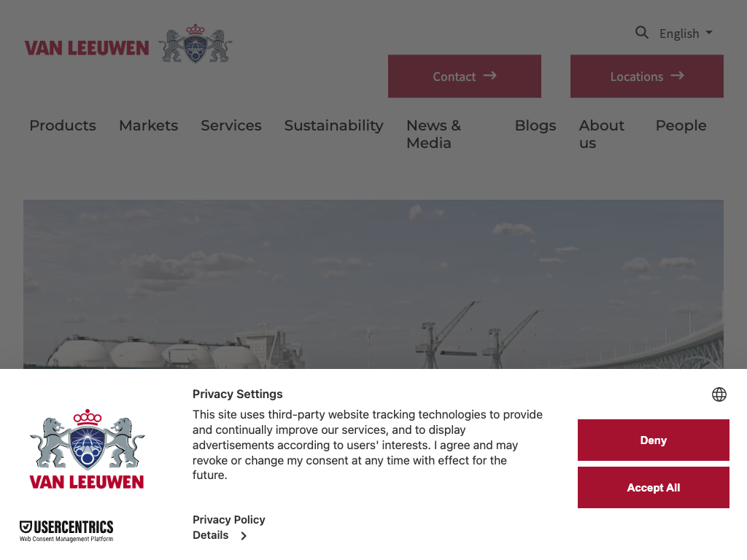Go to News & Media section

(x=433, y=134)
